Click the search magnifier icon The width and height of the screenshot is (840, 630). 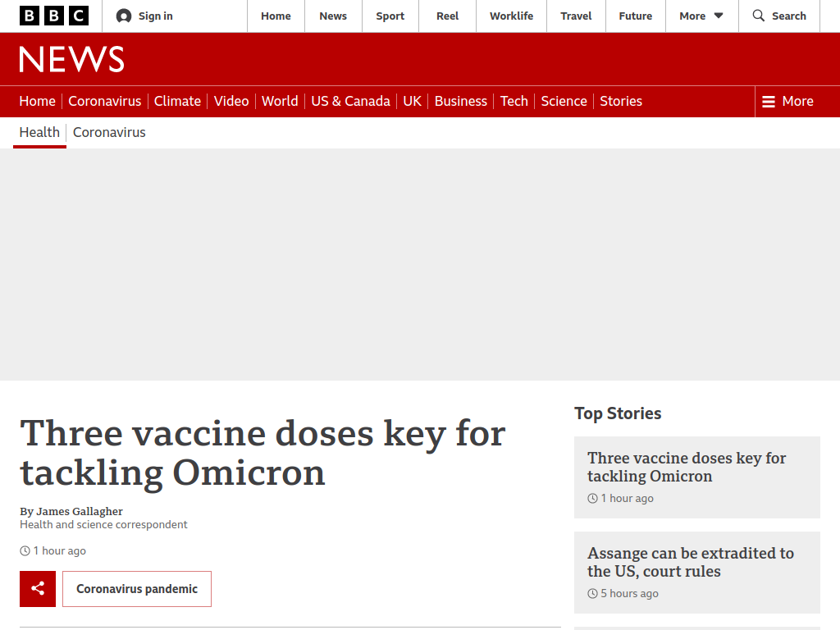(758, 16)
